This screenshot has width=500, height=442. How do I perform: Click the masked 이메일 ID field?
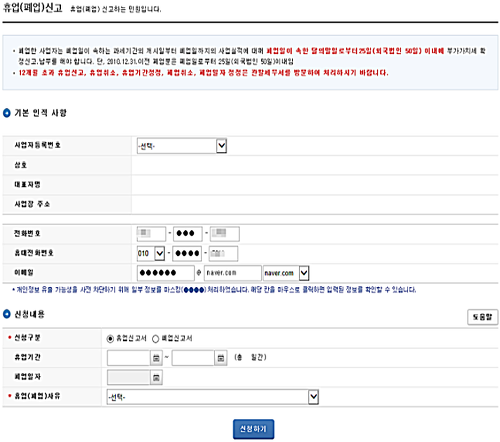click(166, 273)
